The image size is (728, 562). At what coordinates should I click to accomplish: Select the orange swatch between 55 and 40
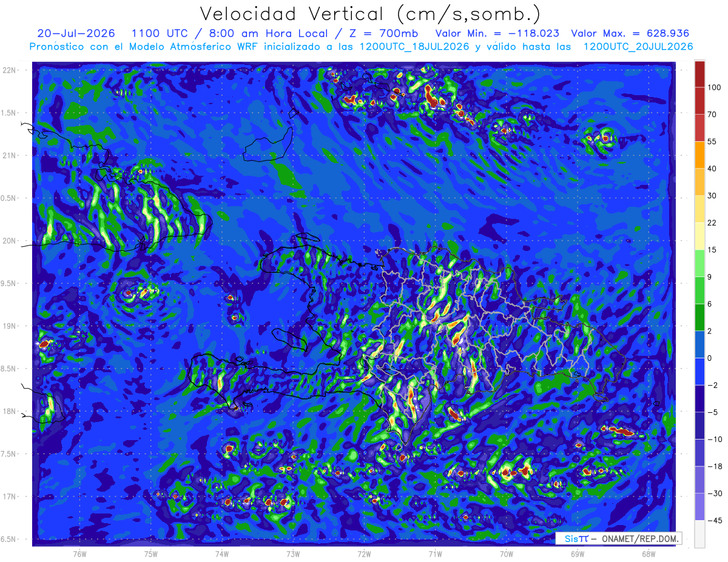tap(699, 155)
